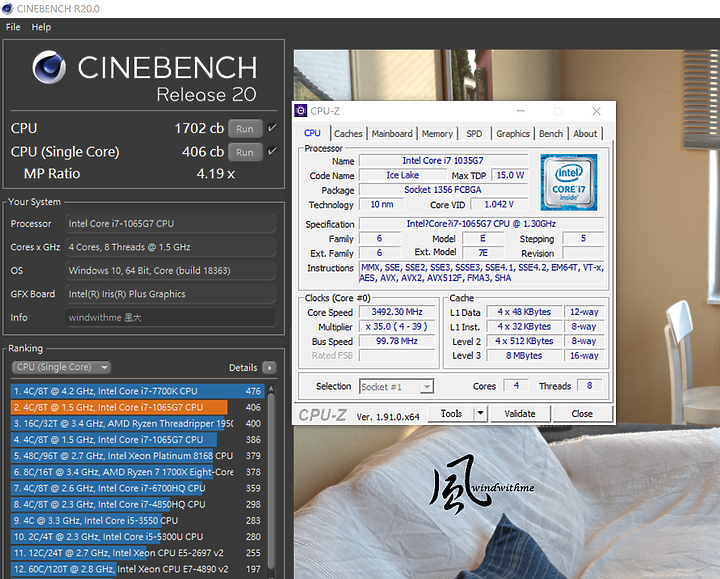Select the i7-4850HQ ranking row
The width and height of the screenshot is (720, 579).
pos(137,504)
